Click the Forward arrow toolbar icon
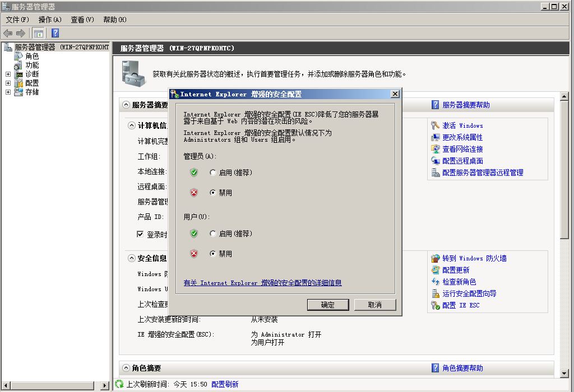This screenshot has height=392, width=574. [x=21, y=33]
